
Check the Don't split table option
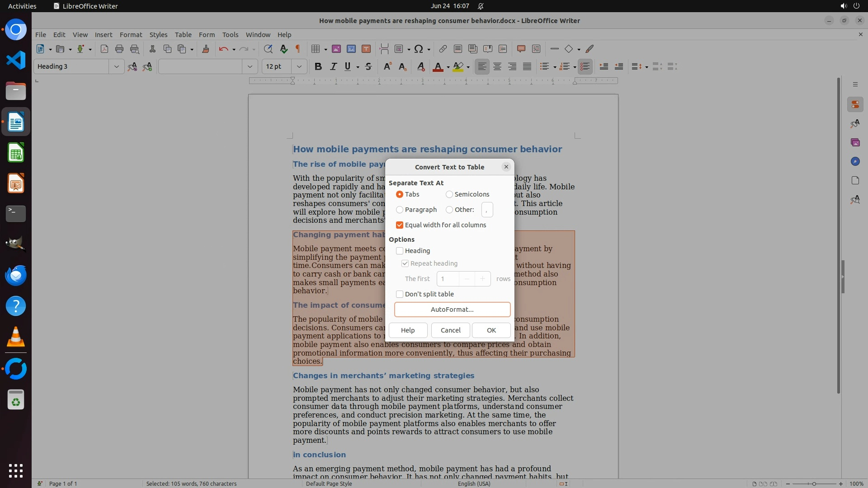[x=400, y=294]
